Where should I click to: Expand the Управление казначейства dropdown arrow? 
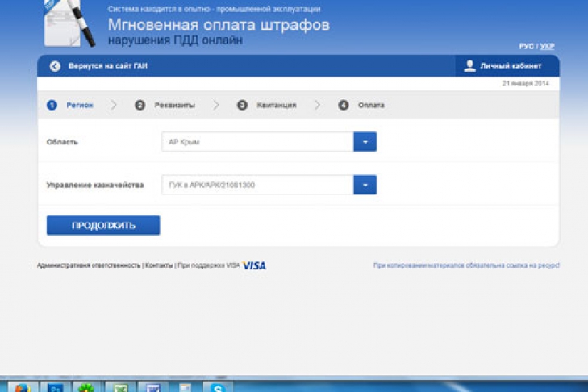tap(365, 186)
